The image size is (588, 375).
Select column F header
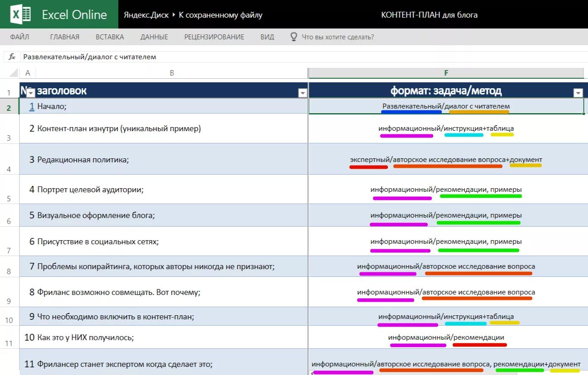point(446,73)
